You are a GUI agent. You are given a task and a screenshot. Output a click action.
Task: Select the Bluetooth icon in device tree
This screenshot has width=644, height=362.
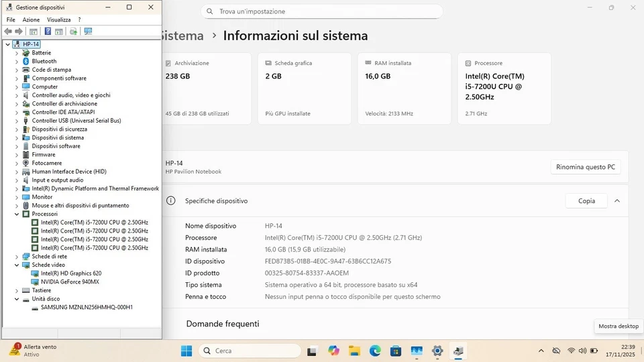tap(26, 61)
